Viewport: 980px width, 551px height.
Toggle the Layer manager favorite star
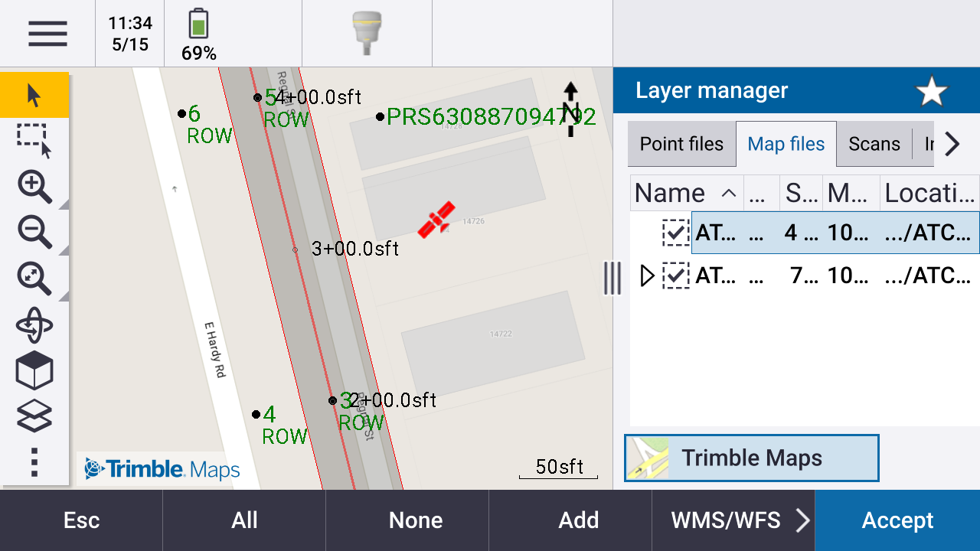931,90
